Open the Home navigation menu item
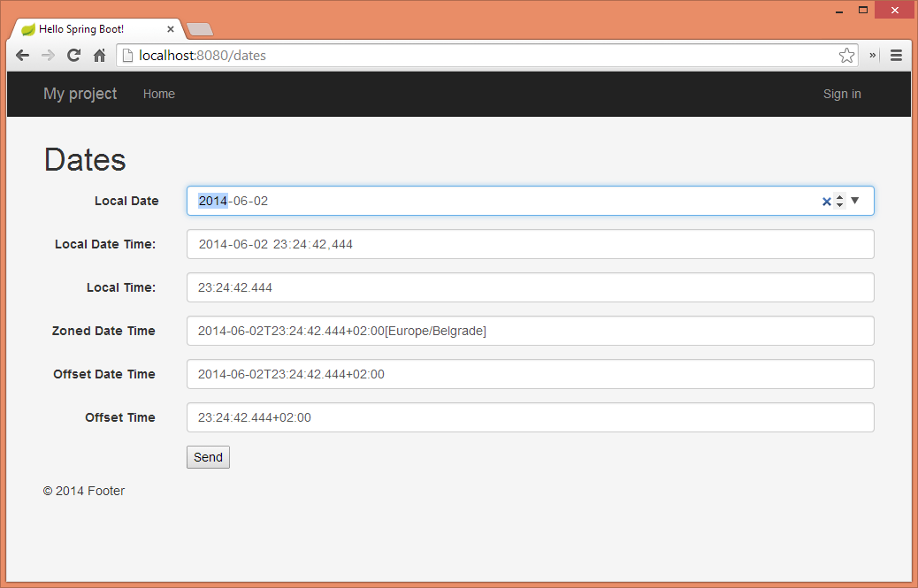 coord(158,94)
